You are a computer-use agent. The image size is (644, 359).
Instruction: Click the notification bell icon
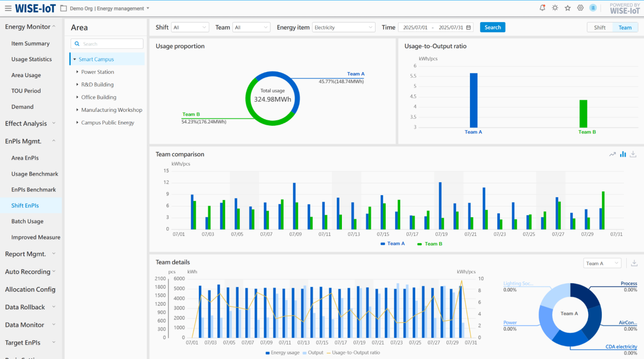[542, 8]
